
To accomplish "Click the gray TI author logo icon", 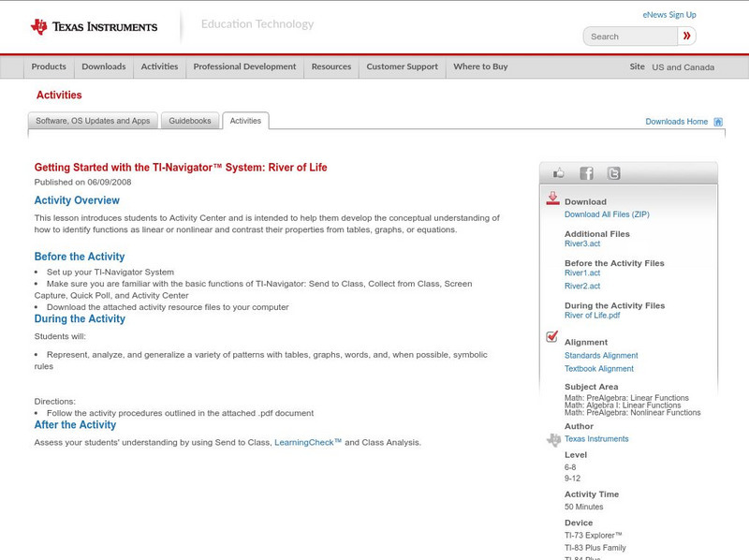I will 553,439.
